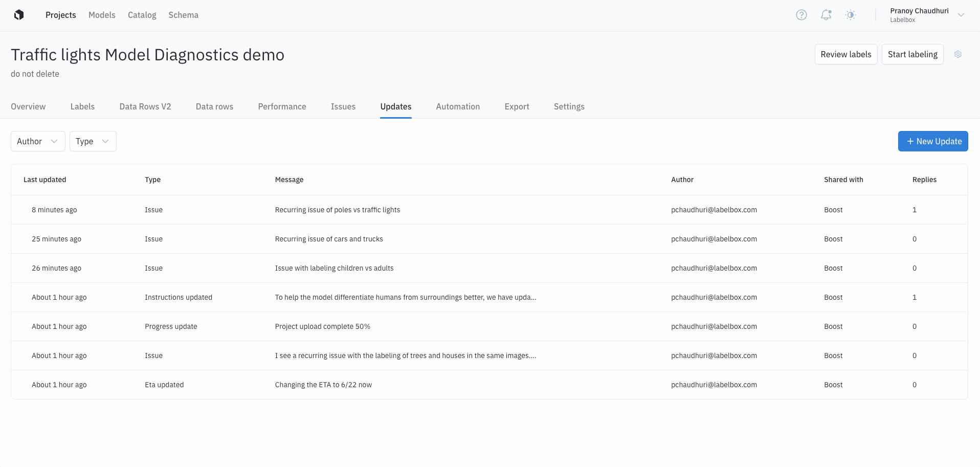
Task: Switch to the Issues tab
Action: [343, 106]
